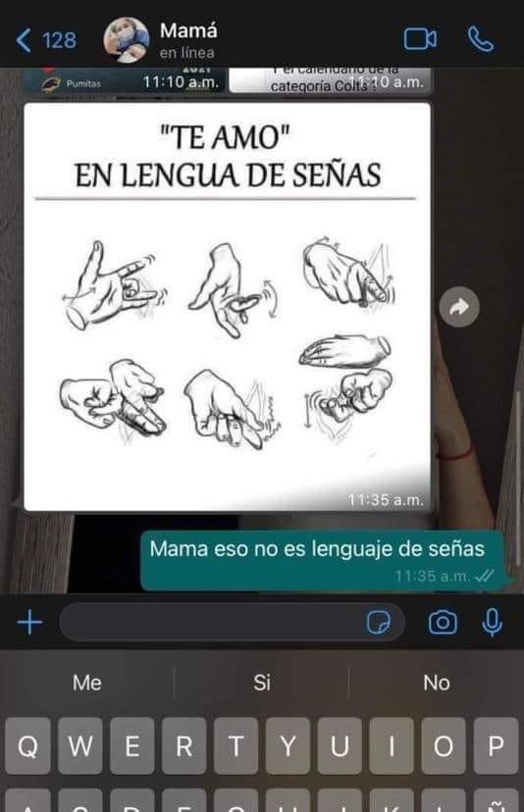Screen dimensions: 524x812
Task: Forward the "Te amo" image message
Action: 458,308
